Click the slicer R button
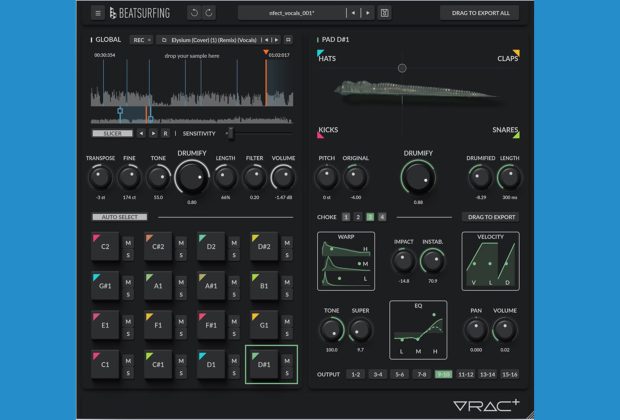Image resolution: width=620 pixels, height=420 pixels. [166, 134]
